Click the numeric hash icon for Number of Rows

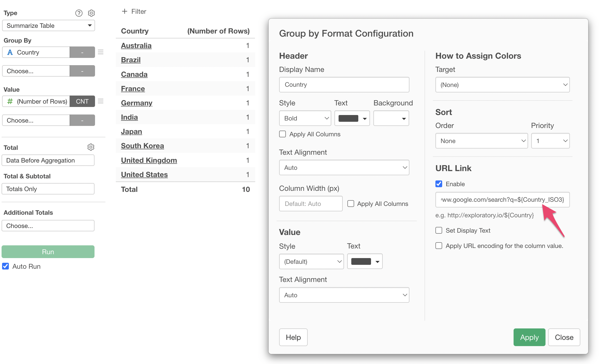coord(10,102)
